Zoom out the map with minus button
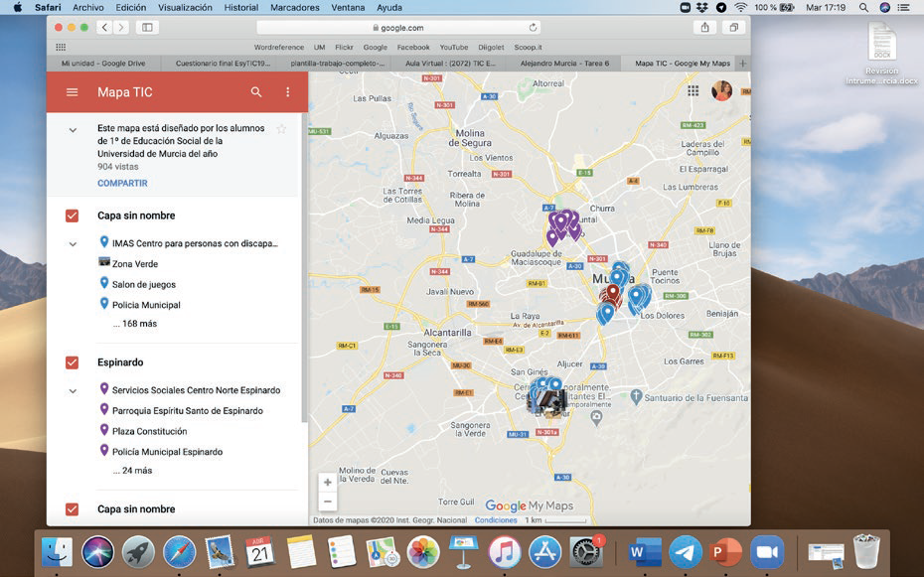 328,502
